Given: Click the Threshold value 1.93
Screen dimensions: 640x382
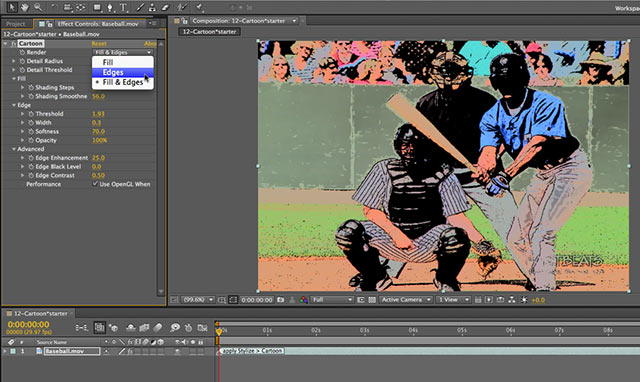Looking at the screenshot, I should (x=98, y=114).
